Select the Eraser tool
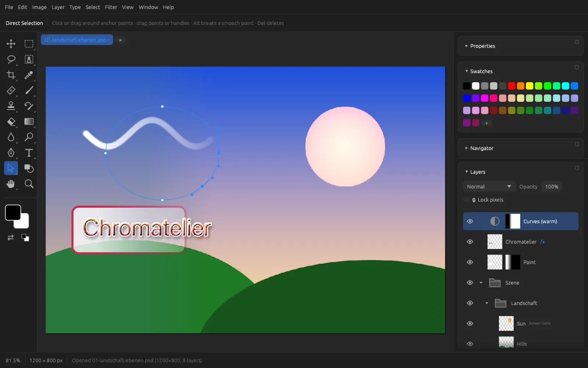Screen dimensions: 588x368 [x=11, y=121]
